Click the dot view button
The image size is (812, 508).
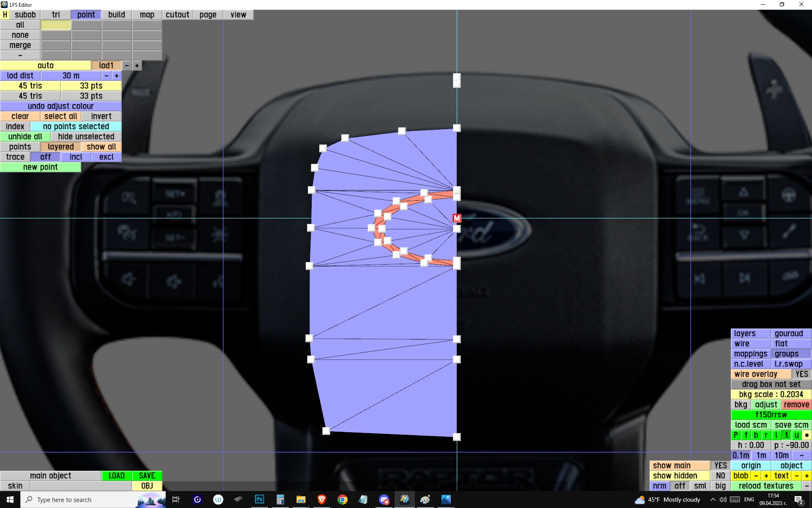807,435
